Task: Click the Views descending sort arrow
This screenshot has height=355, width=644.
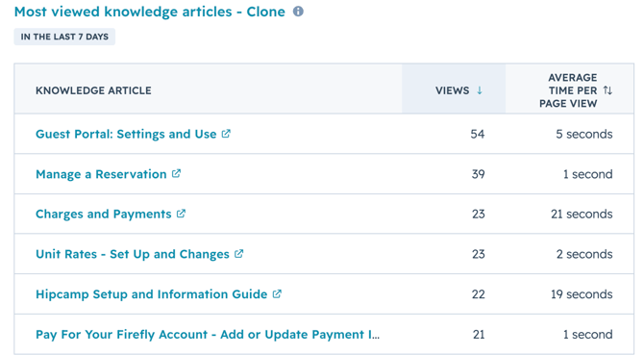Action: pos(480,90)
